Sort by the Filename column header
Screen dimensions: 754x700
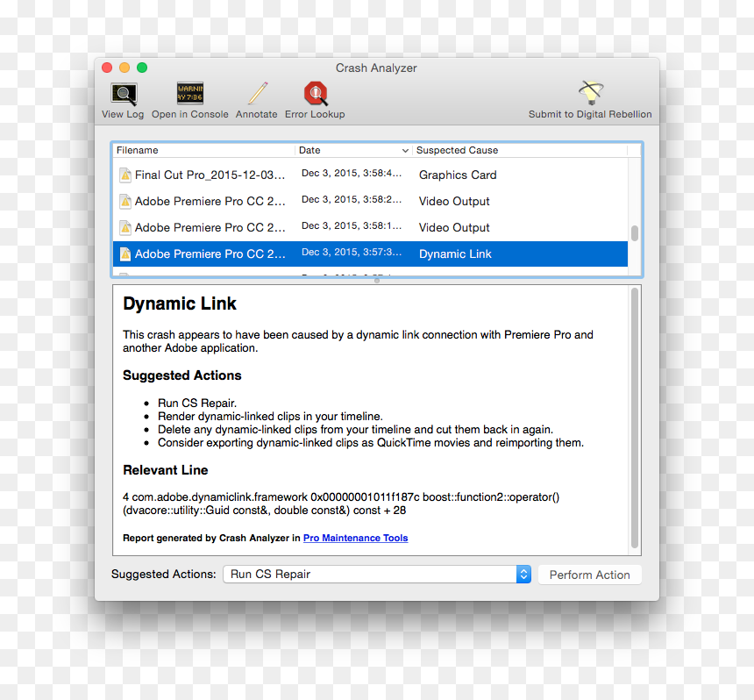[x=204, y=150]
